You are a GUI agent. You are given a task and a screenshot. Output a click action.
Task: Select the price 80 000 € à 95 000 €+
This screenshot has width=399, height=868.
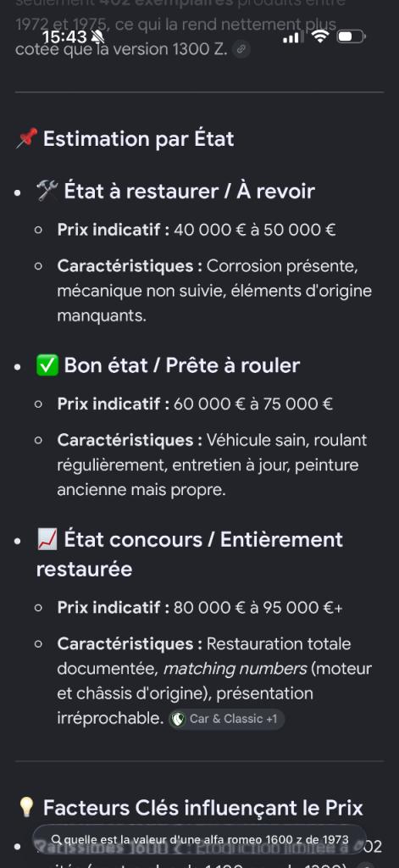pos(258,608)
